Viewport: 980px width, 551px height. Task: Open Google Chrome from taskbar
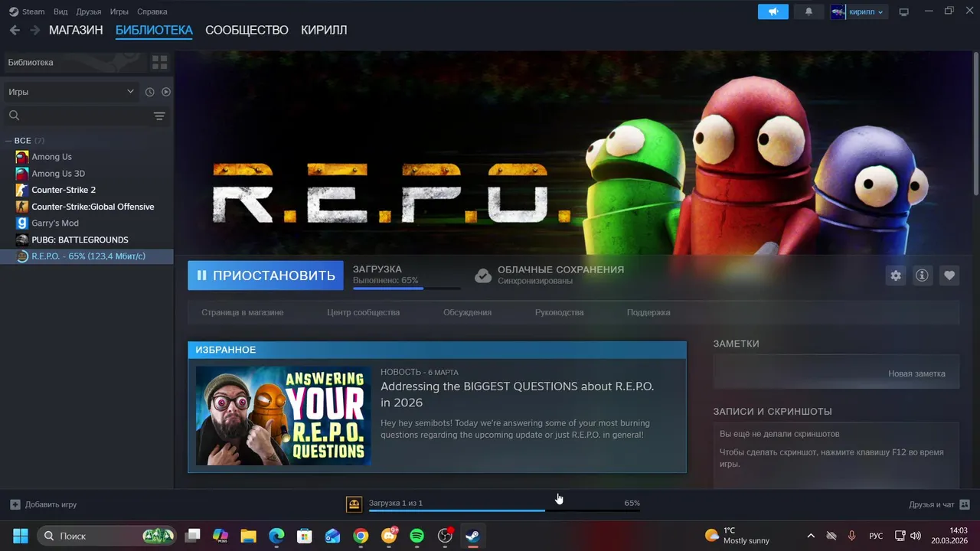(361, 536)
